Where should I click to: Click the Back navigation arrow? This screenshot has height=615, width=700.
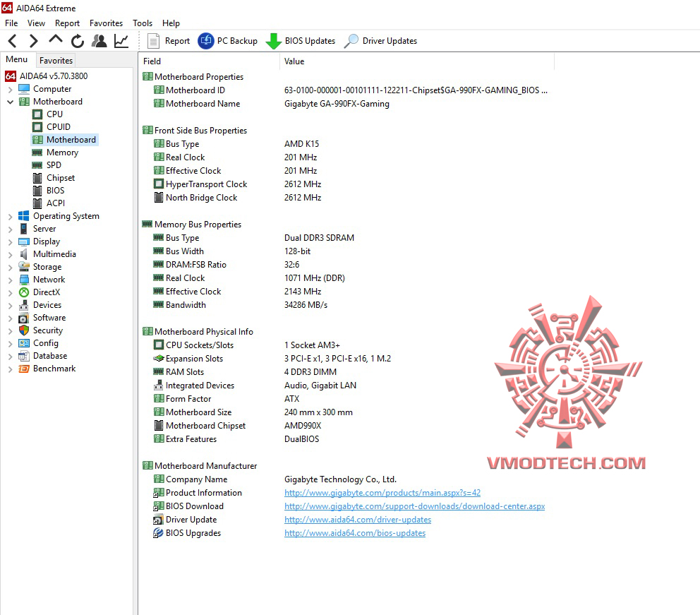(x=13, y=41)
